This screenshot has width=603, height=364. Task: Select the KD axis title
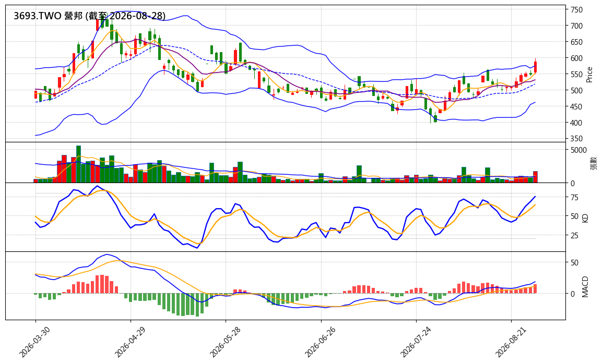tap(585, 217)
